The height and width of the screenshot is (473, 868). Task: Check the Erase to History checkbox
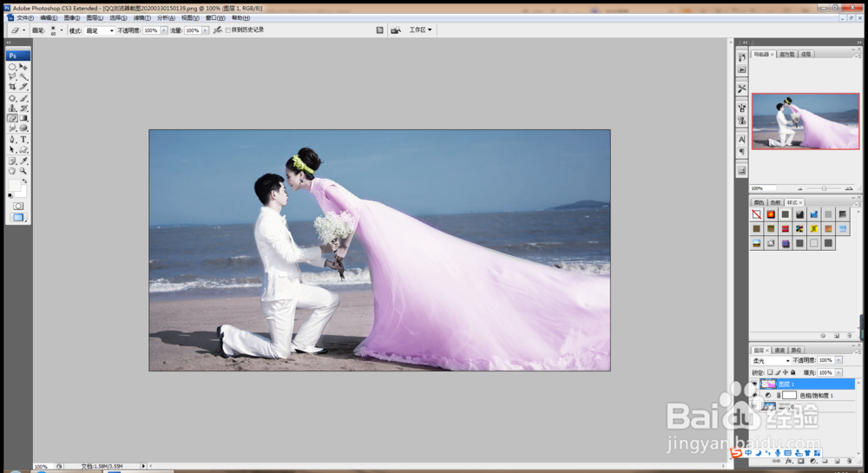coord(228,30)
